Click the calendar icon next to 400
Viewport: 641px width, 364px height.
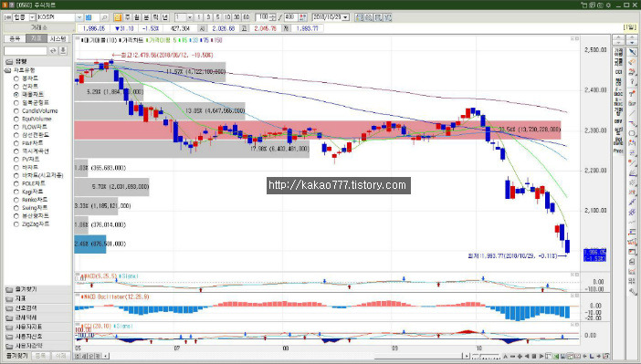(x=302, y=17)
